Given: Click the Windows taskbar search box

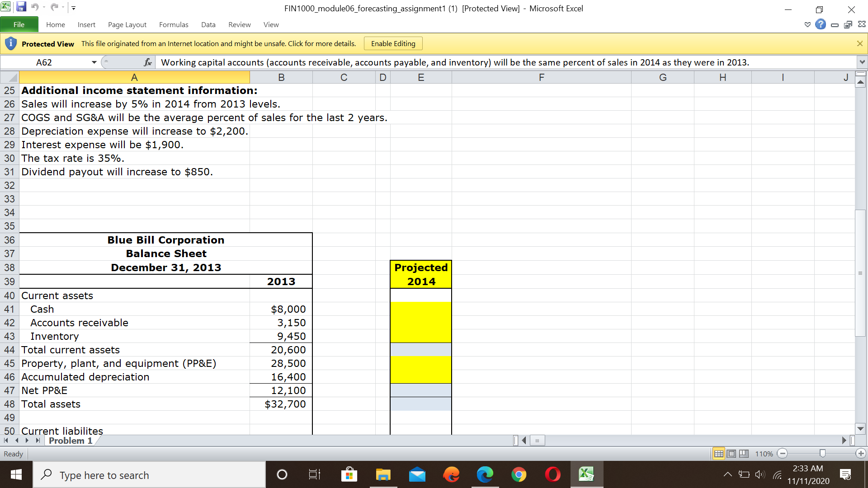Looking at the screenshot, I should [x=149, y=475].
